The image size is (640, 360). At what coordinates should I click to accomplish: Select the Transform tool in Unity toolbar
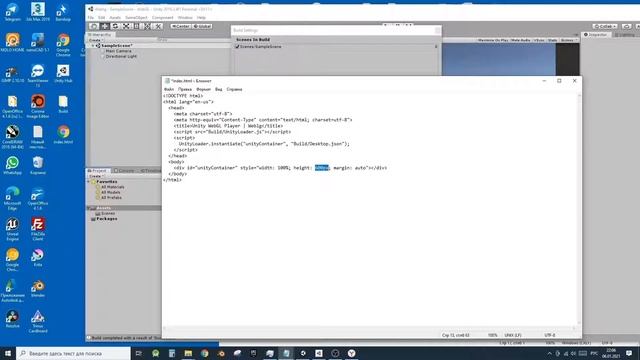147,26
